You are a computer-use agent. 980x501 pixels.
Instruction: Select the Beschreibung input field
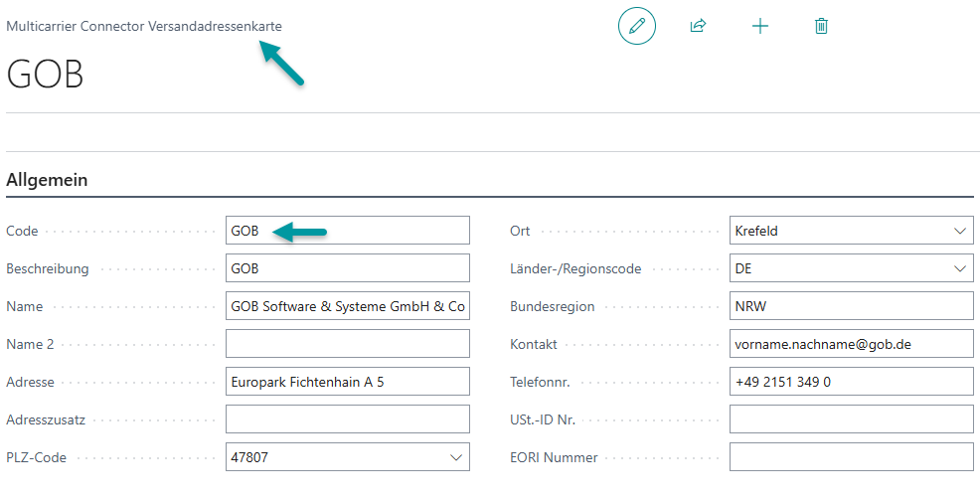pyautogui.click(x=348, y=267)
